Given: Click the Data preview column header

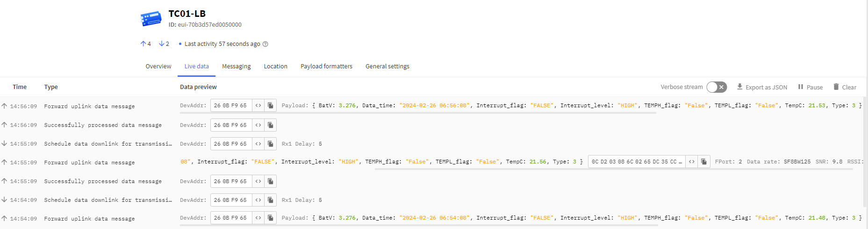Looking at the screenshot, I should click(x=198, y=87).
